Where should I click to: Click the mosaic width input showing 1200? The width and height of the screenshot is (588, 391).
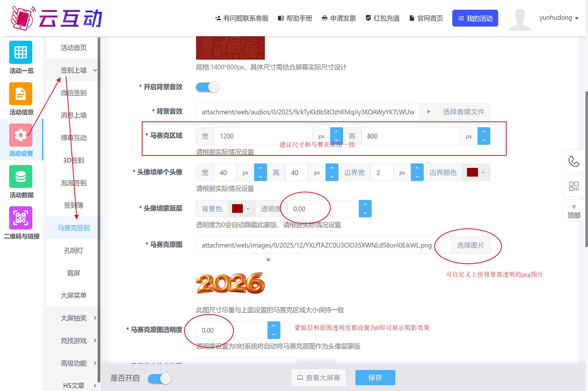[x=262, y=136]
